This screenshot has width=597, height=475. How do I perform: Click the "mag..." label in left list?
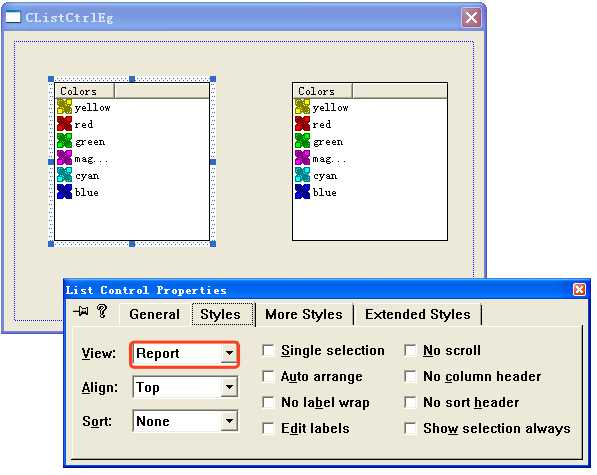pyautogui.click(x=91, y=159)
